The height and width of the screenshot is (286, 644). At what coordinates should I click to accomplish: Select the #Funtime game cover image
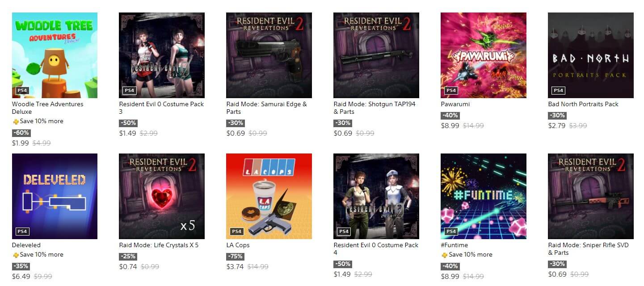(484, 196)
